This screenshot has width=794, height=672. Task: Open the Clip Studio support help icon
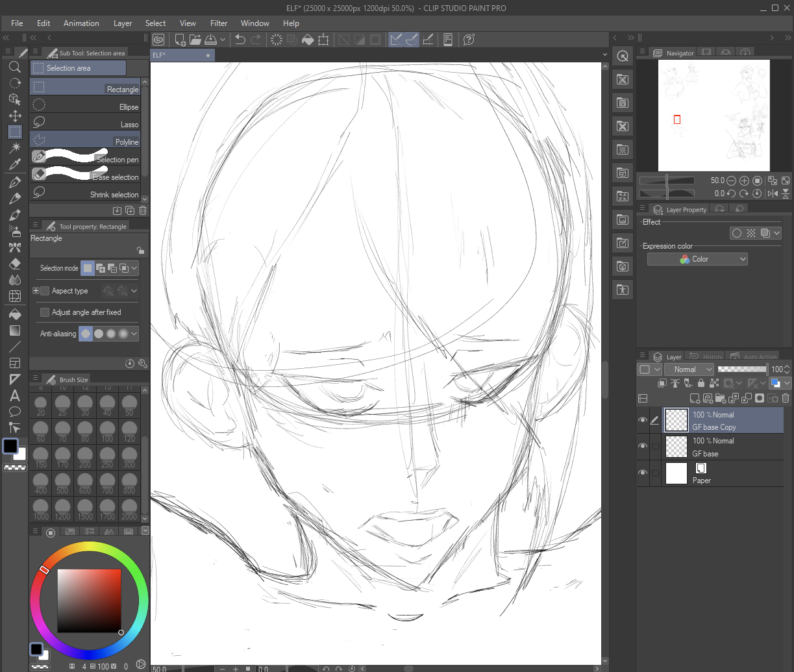click(x=469, y=40)
